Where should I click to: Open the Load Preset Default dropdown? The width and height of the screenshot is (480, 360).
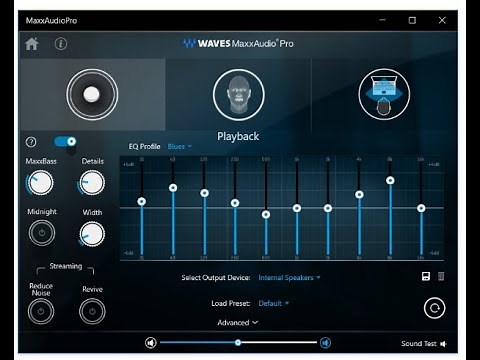[273, 303]
